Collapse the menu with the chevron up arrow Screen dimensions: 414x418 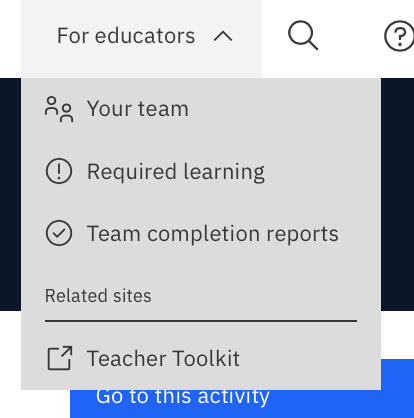pyautogui.click(x=223, y=36)
